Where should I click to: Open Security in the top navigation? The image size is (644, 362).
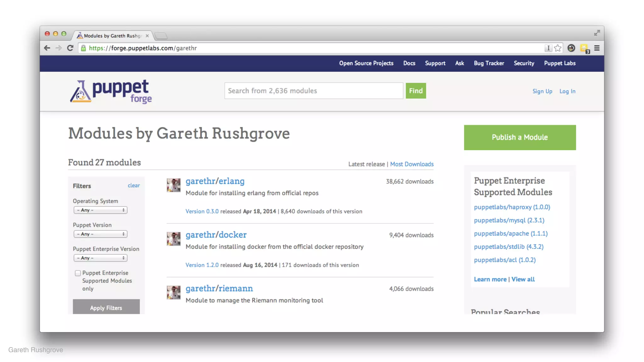coord(524,63)
